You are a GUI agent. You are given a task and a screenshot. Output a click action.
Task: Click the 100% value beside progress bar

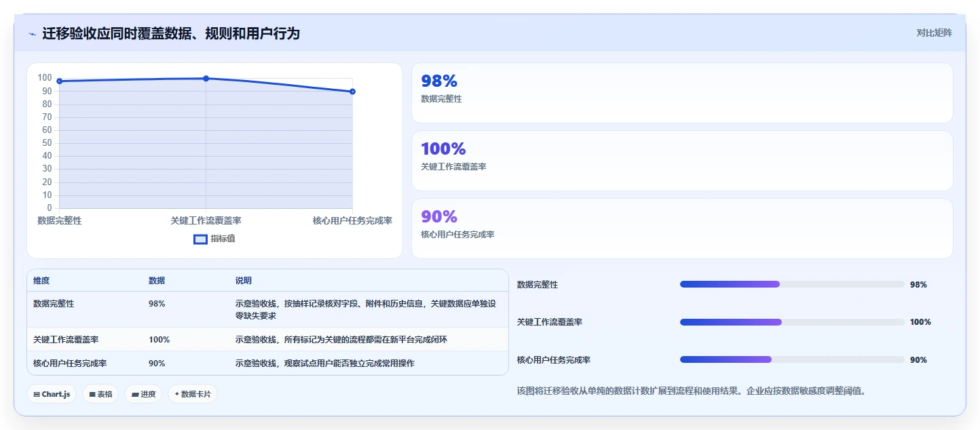click(x=920, y=322)
